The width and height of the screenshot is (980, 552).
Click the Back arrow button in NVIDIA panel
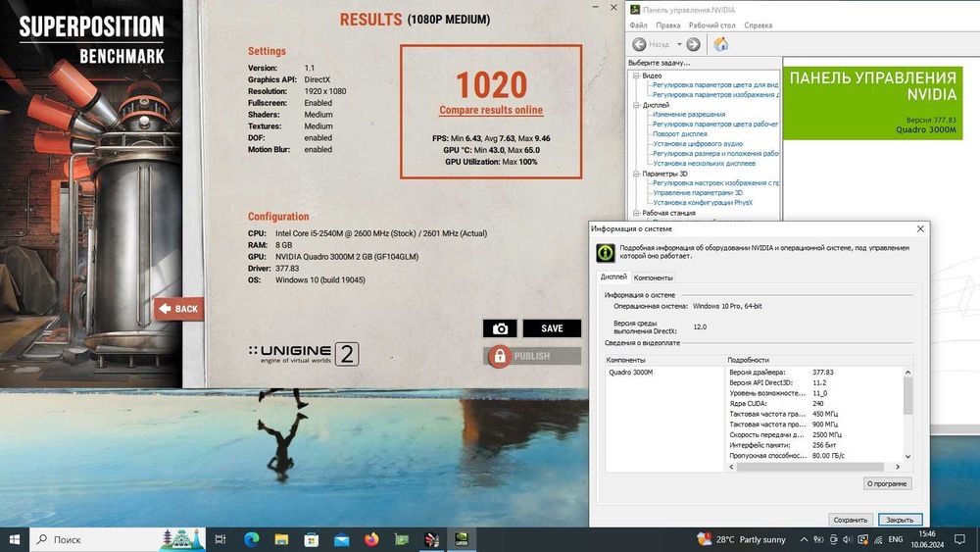click(639, 44)
